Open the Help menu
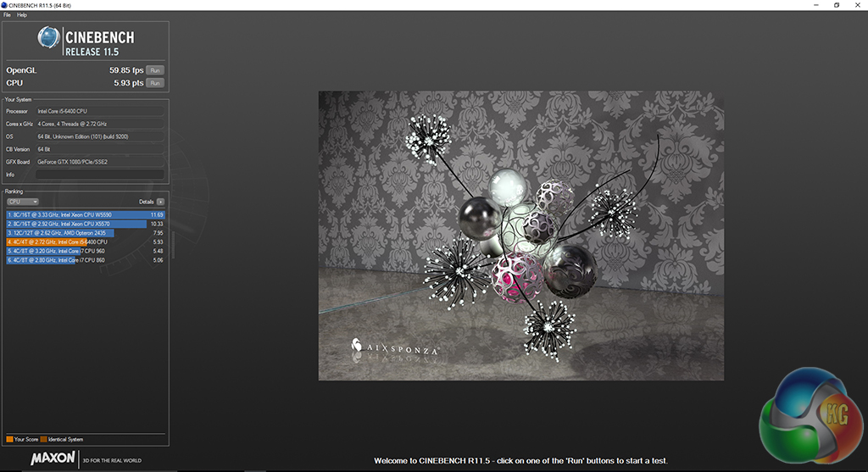Viewport: 868px width, 472px height. [x=21, y=15]
